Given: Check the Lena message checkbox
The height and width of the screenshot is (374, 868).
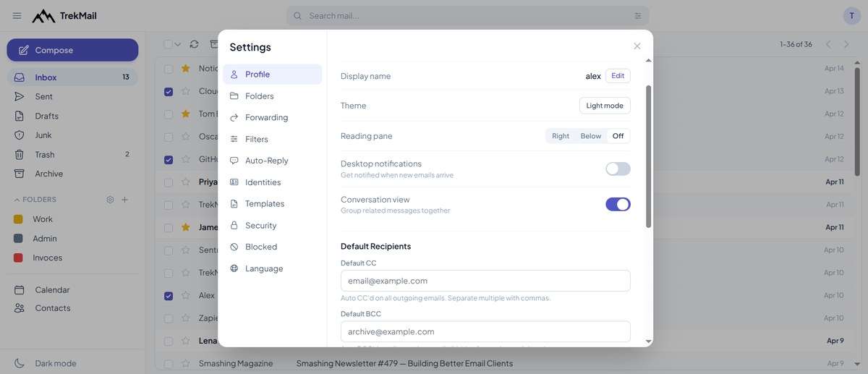Looking at the screenshot, I should [x=169, y=341].
